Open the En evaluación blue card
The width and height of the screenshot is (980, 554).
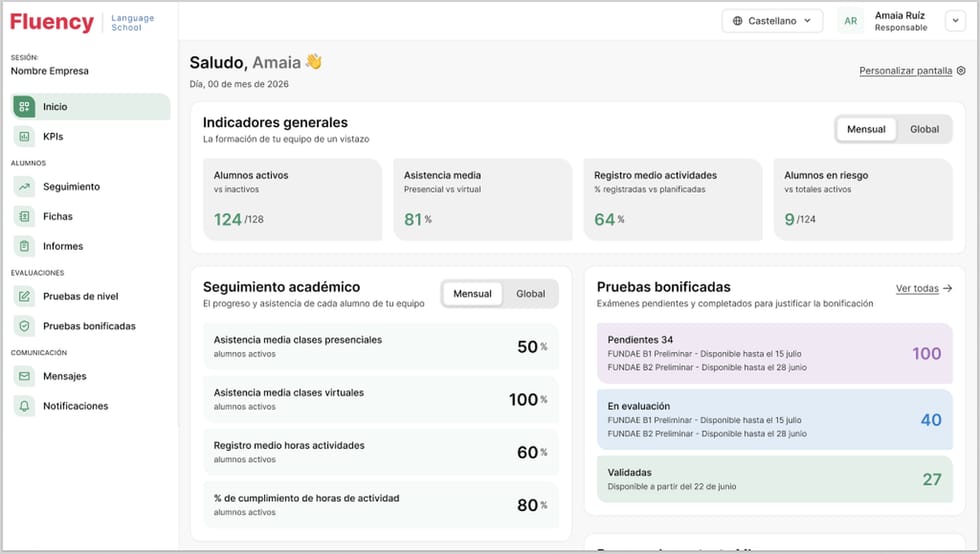pyautogui.click(x=774, y=420)
